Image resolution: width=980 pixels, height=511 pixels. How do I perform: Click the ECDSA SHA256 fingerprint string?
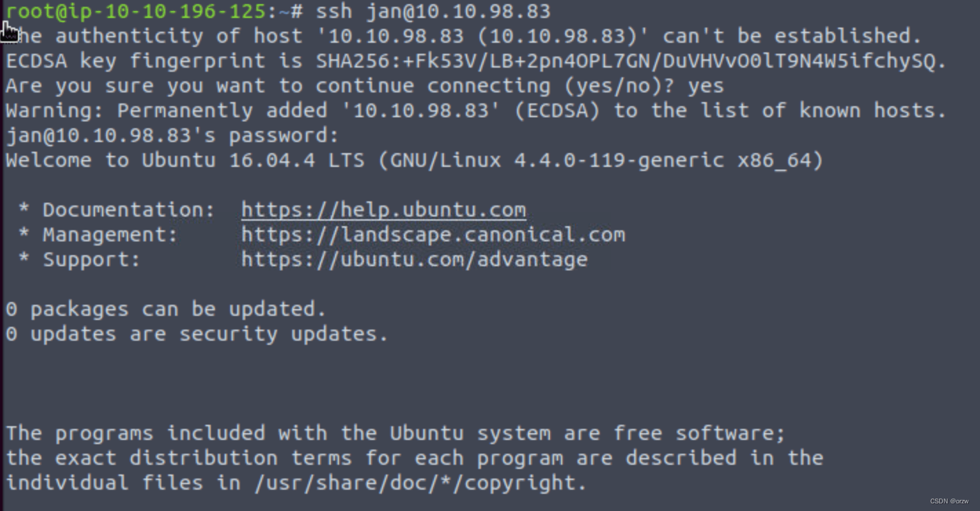tap(625, 61)
